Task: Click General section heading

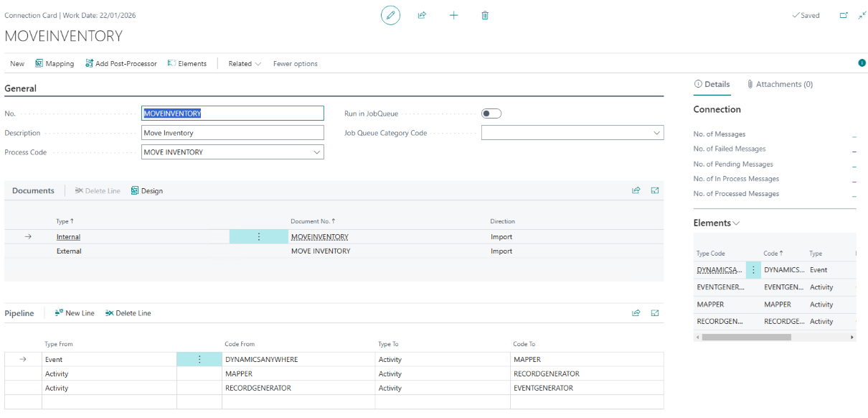Action: [20, 88]
